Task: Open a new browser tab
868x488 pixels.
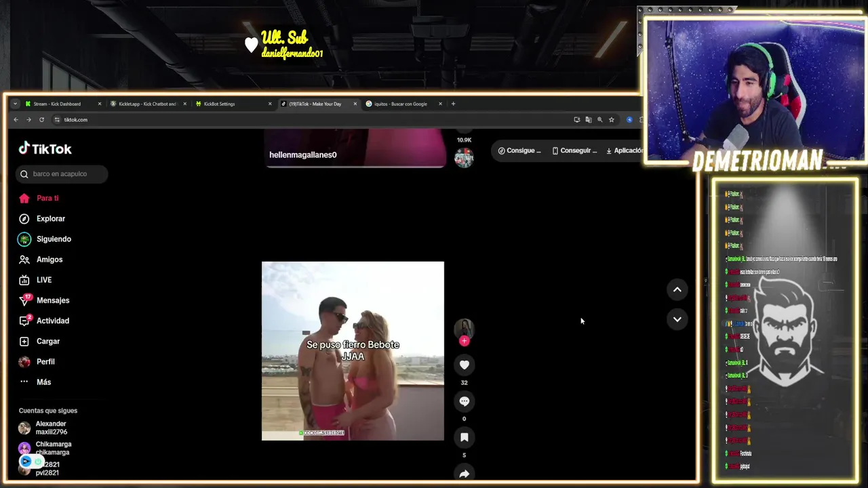Action: (x=454, y=104)
